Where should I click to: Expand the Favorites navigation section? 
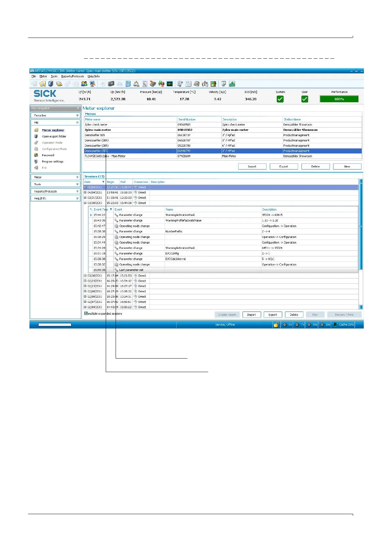(x=55, y=116)
